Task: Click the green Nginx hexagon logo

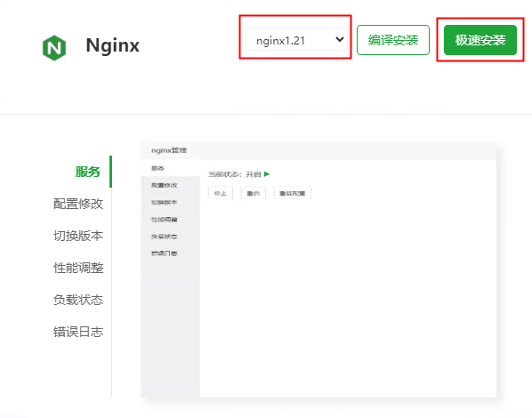Action: [x=54, y=48]
